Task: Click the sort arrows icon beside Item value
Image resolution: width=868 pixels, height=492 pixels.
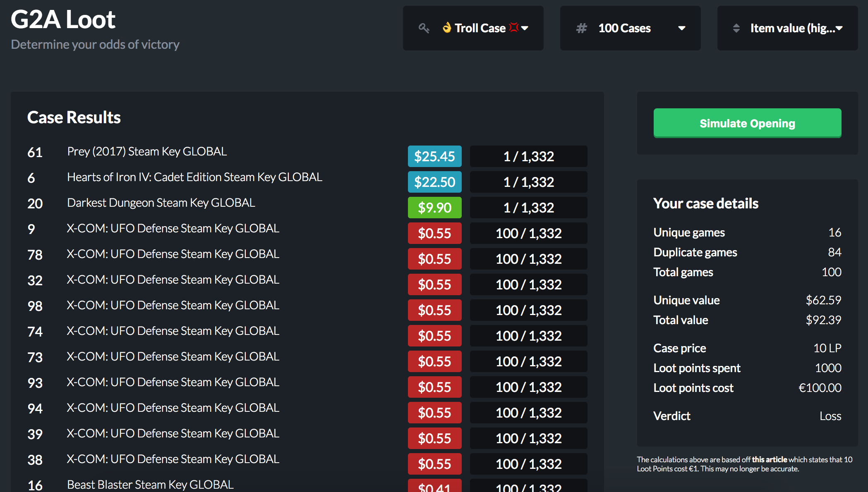Action: [736, 28]
